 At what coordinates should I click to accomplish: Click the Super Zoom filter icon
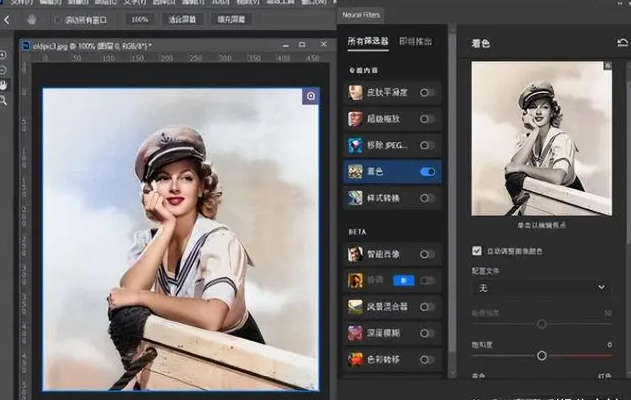click(x=355, y=119)
